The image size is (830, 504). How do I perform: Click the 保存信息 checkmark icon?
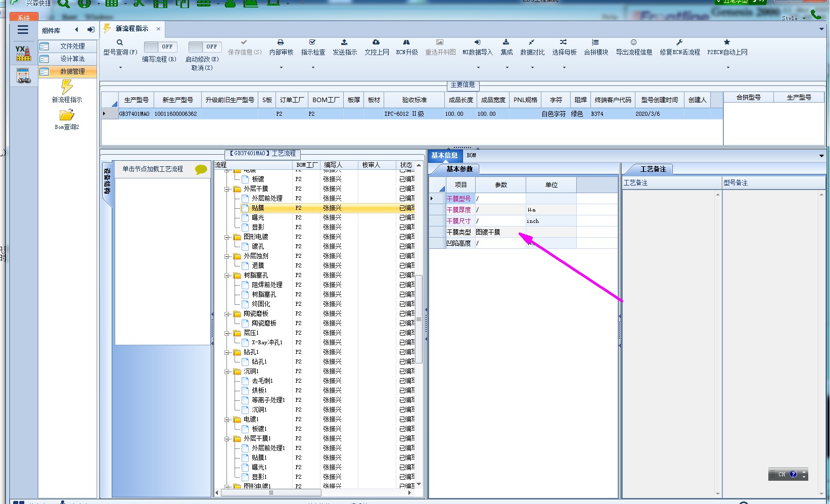coord(244,42)
